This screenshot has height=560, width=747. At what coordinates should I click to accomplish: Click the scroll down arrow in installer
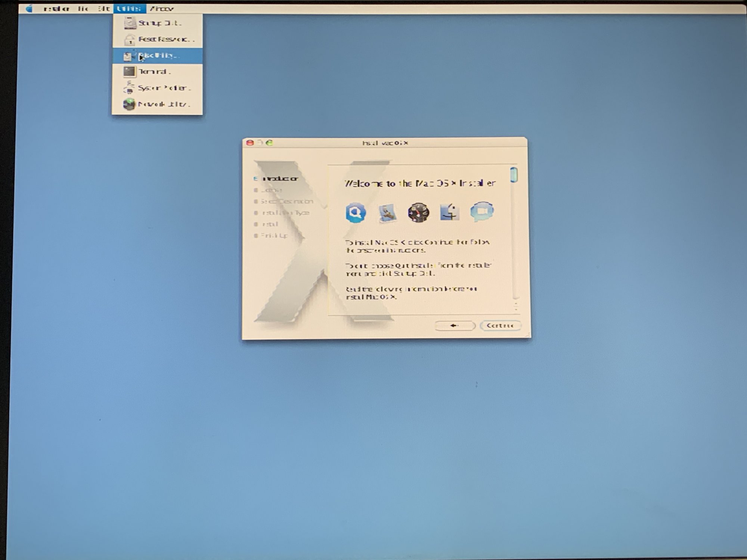[x=516, y=309]
